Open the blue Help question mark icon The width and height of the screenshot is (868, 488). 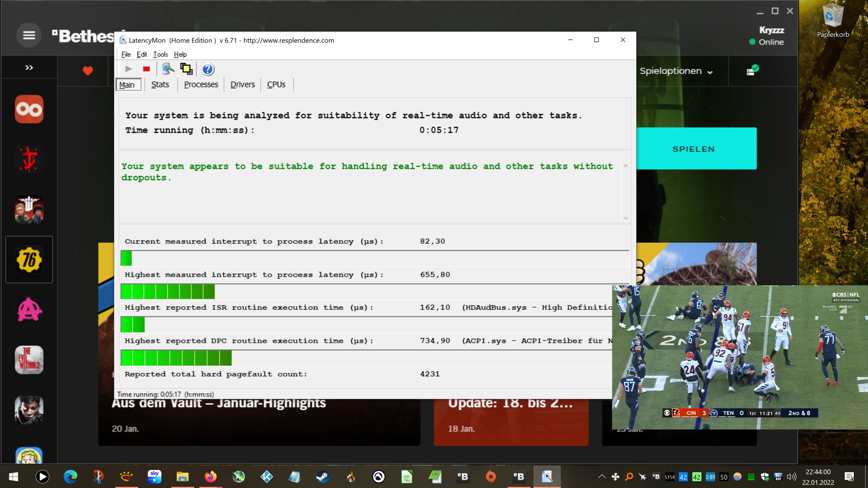pos(208,69)
